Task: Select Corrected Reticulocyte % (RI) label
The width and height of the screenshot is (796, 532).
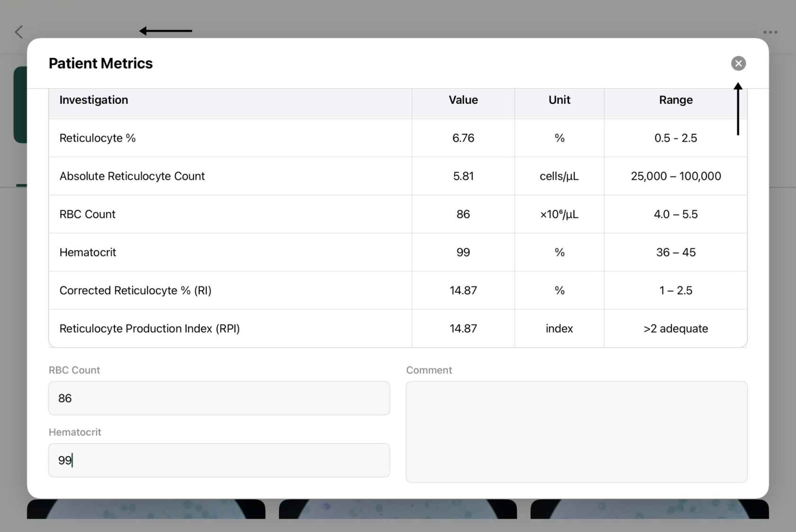Action: pos(136,290)
